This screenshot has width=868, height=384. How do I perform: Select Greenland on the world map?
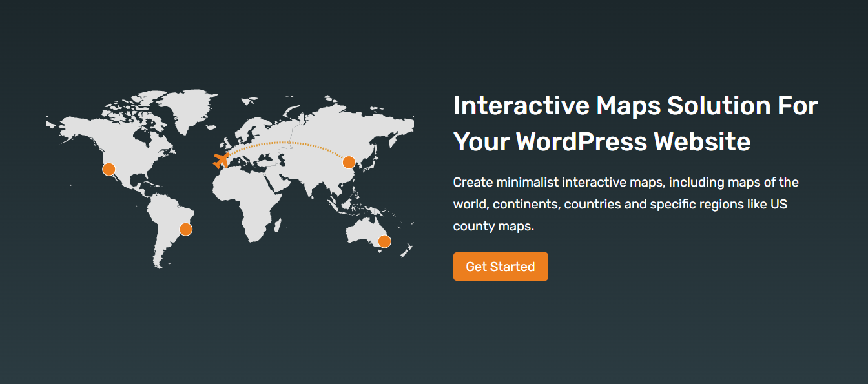187,108
